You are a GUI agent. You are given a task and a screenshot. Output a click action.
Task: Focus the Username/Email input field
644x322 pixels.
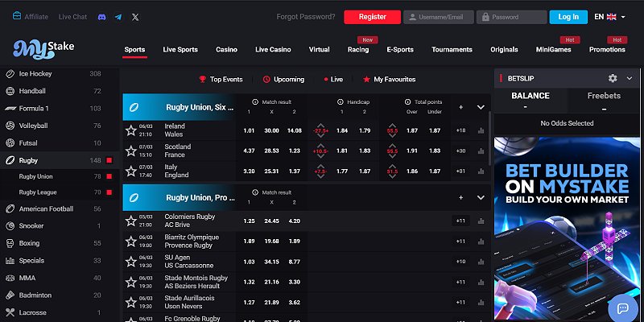coord(439,17)
